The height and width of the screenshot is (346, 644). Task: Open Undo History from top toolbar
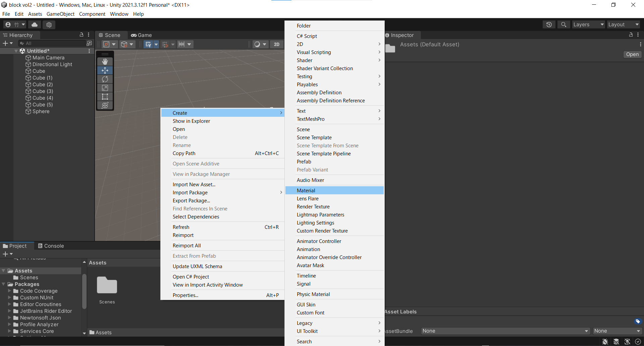[x=549, y=24]
